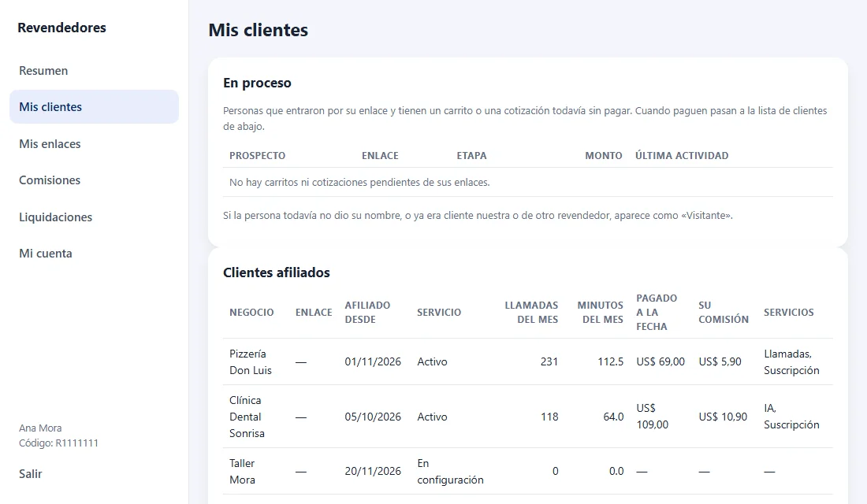Click the MINUTOS DEL MES header
The width and height of the screenshot is (867, 504).
[x=600, y=312]
